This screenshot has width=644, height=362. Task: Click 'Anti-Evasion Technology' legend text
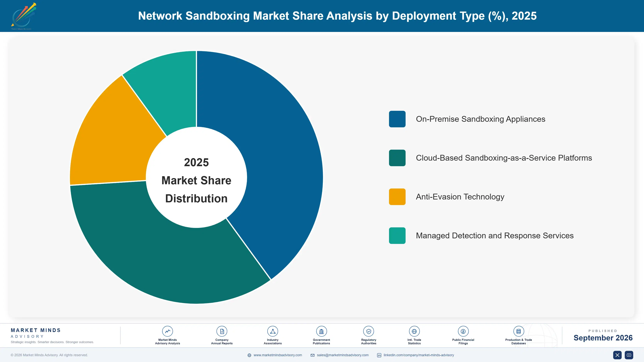point(460,197)
